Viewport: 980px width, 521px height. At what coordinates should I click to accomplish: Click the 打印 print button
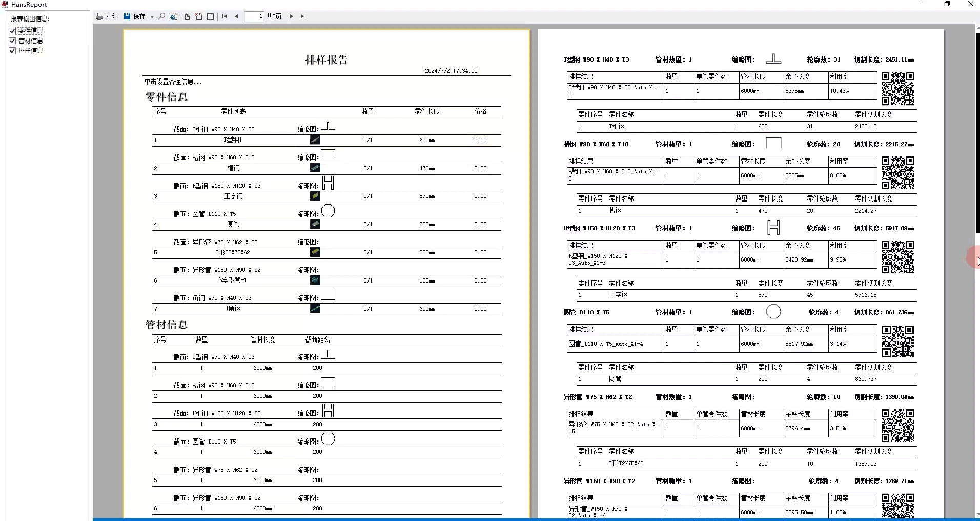(x=107, y=16)
